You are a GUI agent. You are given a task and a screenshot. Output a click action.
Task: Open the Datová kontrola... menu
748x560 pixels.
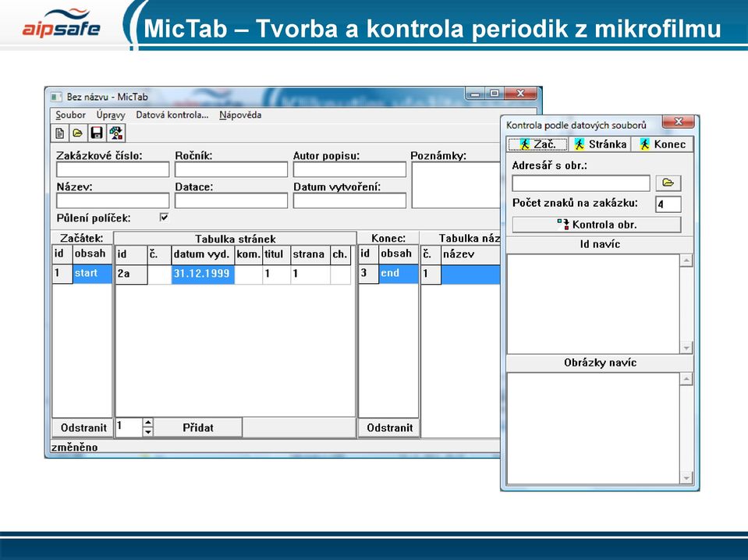[x=172, y=115]
